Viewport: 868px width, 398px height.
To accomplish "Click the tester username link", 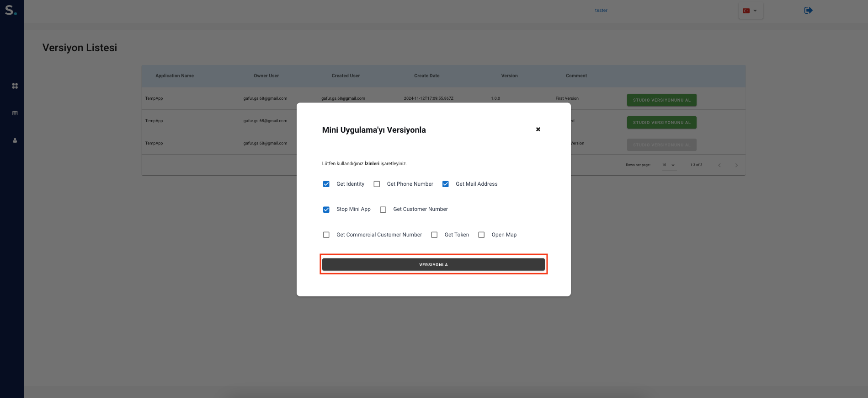I will point(601,11).
